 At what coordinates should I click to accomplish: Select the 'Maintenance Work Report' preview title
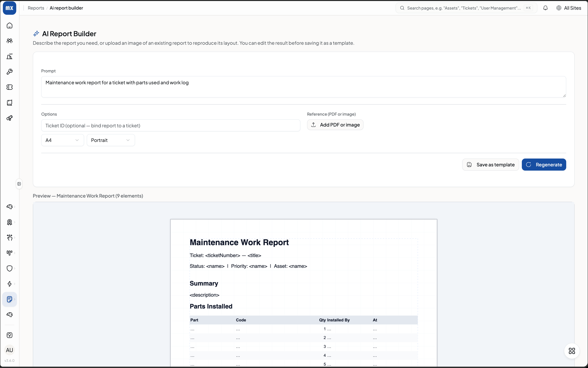coord(239,242)
